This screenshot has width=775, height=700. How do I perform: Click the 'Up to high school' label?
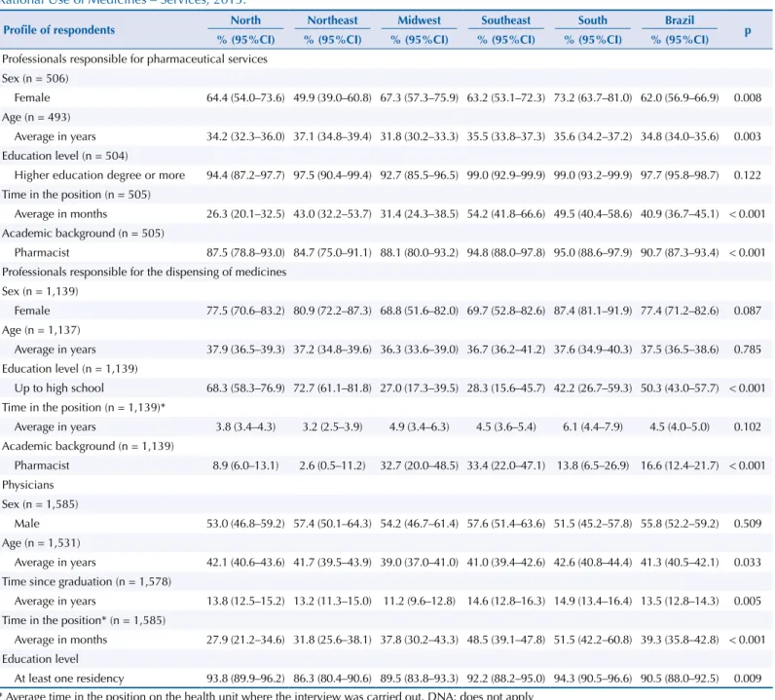58,388
